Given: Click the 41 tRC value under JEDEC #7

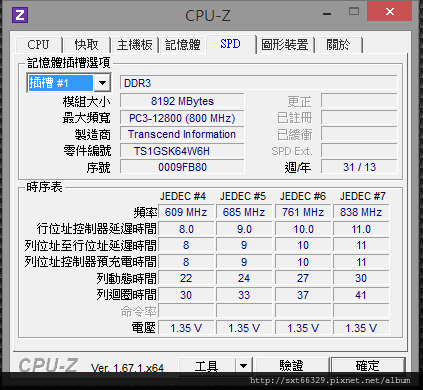Looking at the screenshot, I should 361,295.
